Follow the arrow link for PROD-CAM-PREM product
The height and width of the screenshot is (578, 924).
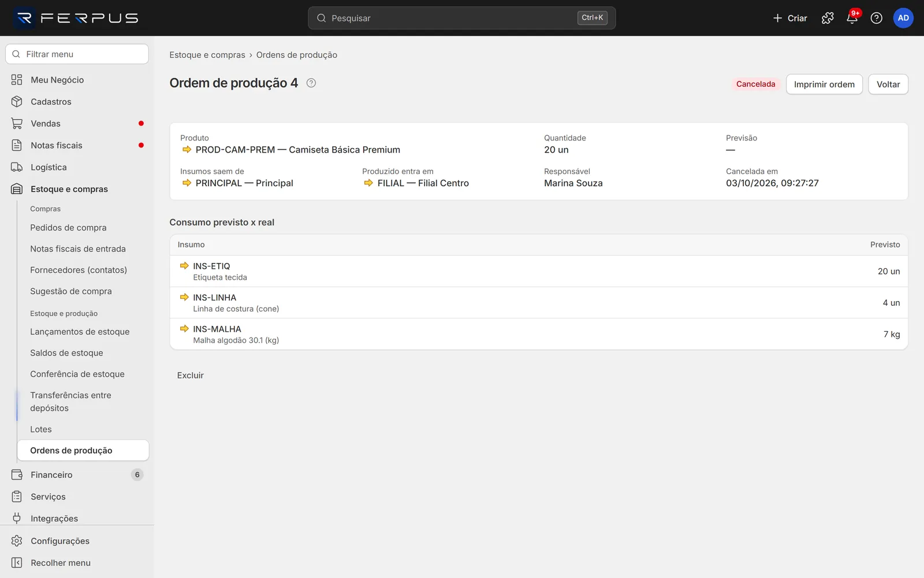pyautogui.click(x=187, y=150)
